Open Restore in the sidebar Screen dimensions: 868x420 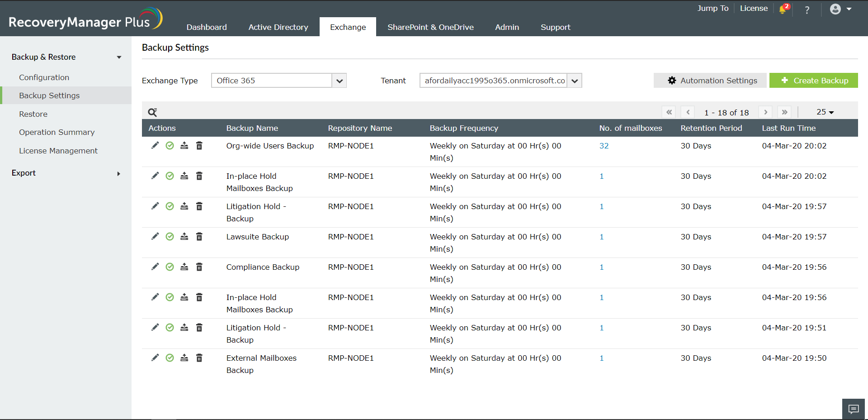click(33, 114)
